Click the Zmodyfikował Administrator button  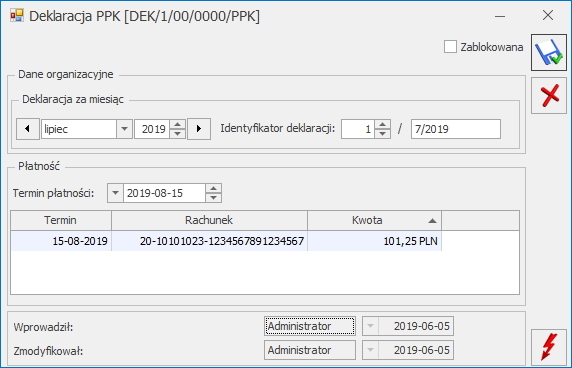tap(310, 350)
